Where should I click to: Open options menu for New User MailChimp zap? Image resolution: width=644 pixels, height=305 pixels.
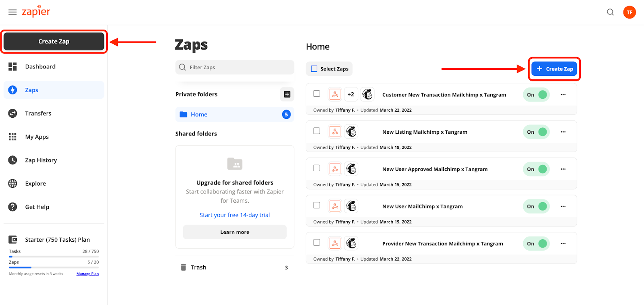(x=563, y=206)
